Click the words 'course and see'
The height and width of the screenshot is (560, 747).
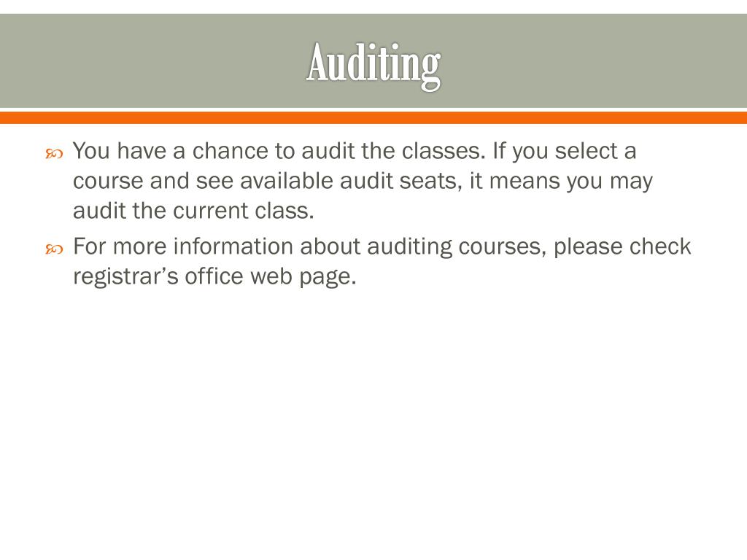153,181
